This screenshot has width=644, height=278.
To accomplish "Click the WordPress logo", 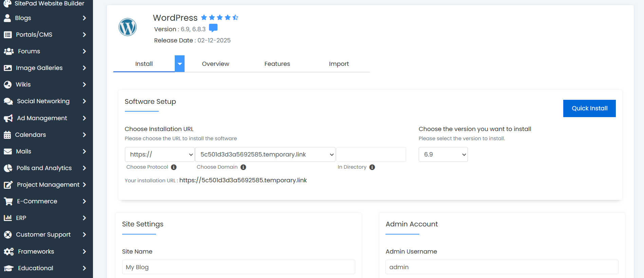I will [128, 27].
